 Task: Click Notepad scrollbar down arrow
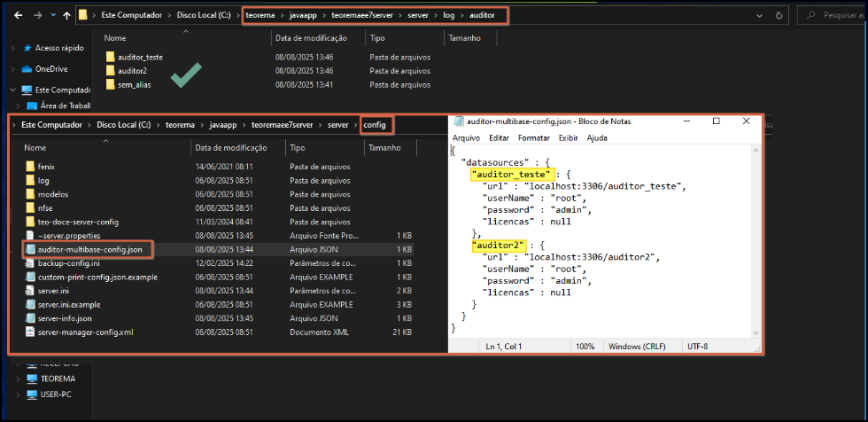756,332
